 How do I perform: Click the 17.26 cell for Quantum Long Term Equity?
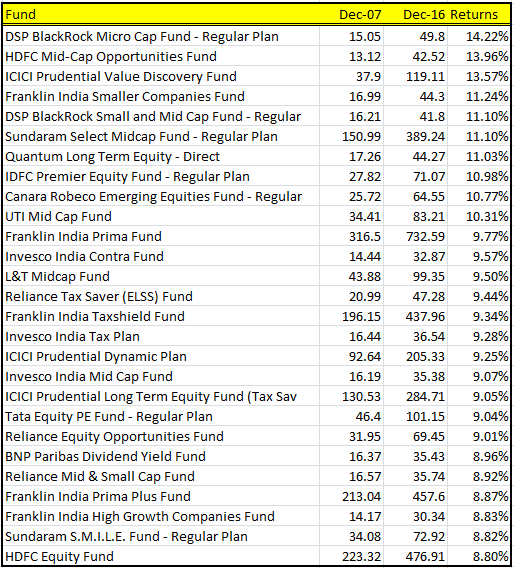(351, 156)
